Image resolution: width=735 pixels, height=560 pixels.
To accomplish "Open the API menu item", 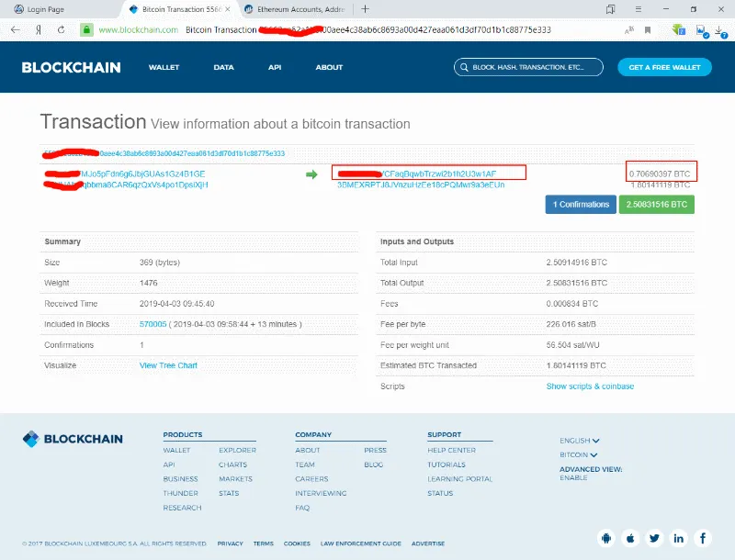I will (x=275, y=67).
